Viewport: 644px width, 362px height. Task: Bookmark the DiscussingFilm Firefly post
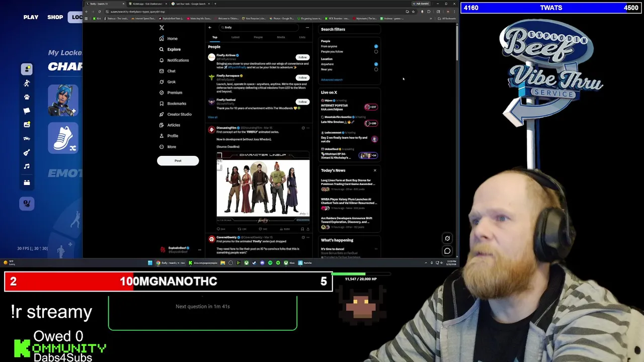[x=302, y=229]
